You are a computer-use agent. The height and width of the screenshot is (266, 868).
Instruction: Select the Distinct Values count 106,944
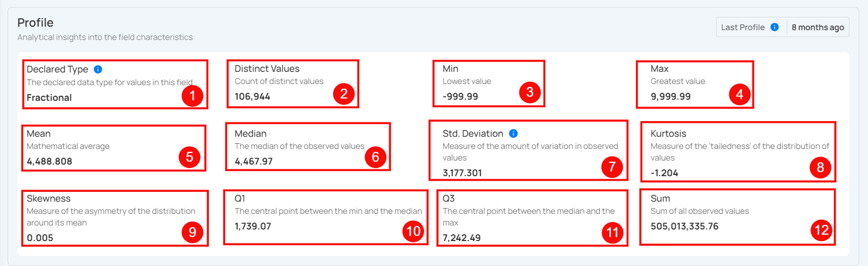(252, 97)
